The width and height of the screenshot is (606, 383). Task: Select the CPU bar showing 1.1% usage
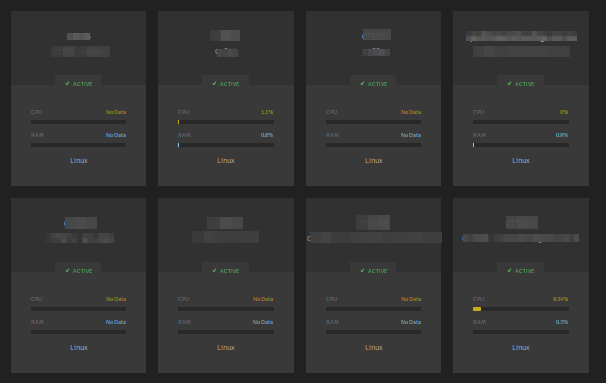point(226,122)
